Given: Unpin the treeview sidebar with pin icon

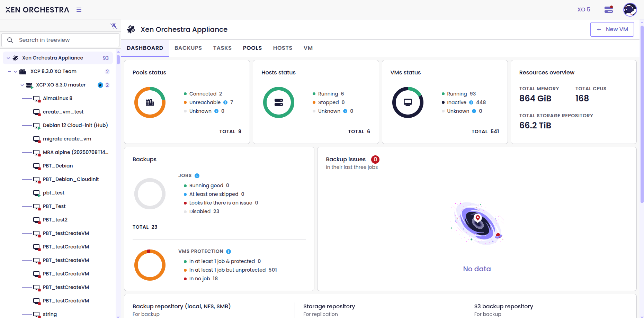Looking at the screenshot, I should pos(114,26).
